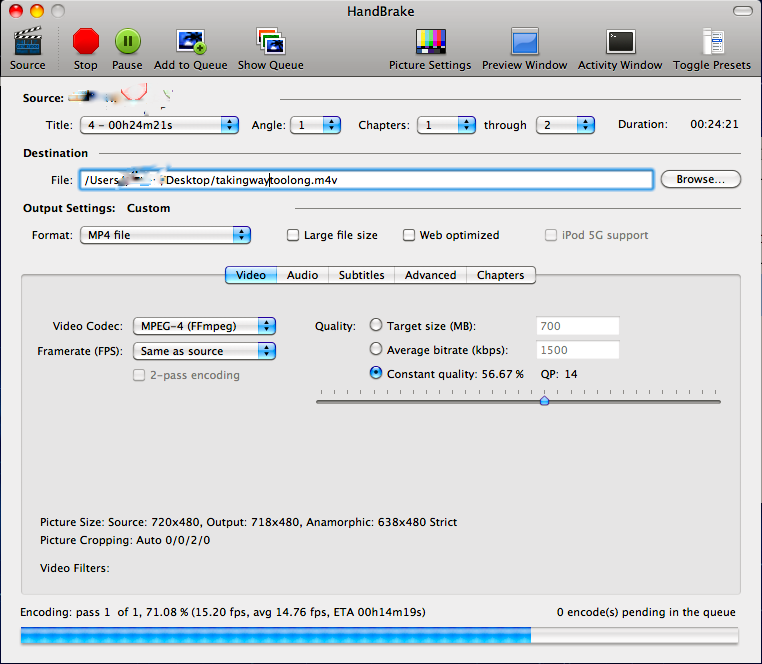Open the Framerate (FPS) dropdown
The height and width of the screenshot is (664, 762).
pyautogui.click(x=204, y=351)
